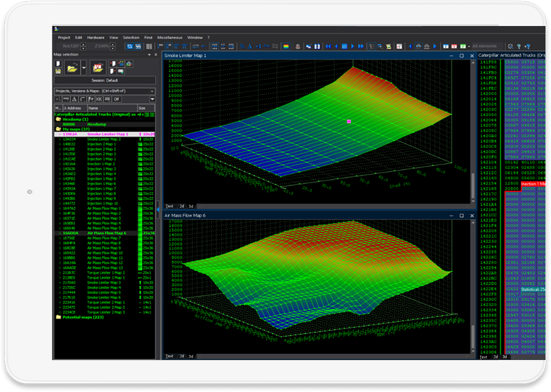The image size is (551, 392).
Task: Collapse the My maps (37) folder
Action: click(58, 129)
